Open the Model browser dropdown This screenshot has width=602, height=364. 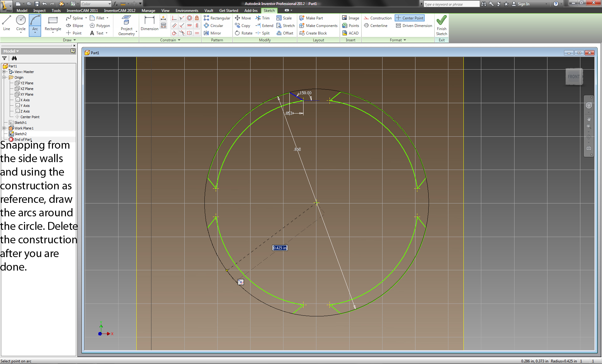pyautogui.click(x=11, y=51)
